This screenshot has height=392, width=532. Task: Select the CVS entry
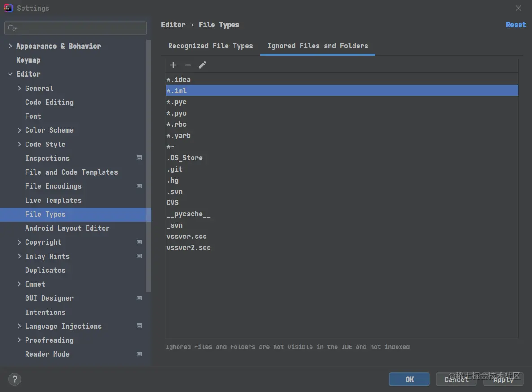[x=342, y=202]
